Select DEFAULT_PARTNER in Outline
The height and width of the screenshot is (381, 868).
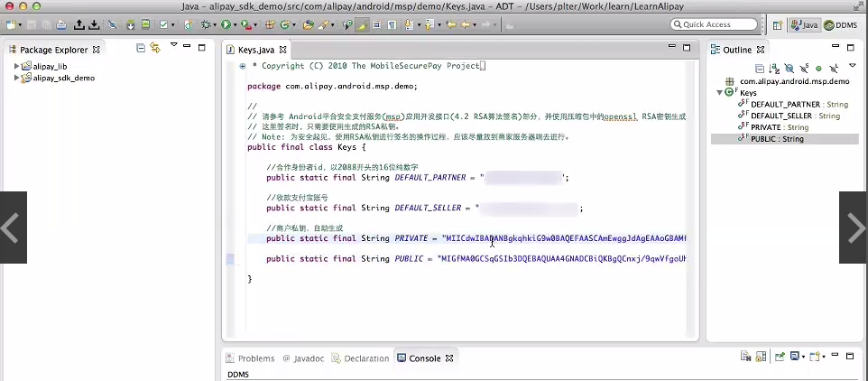pos(792,104)
